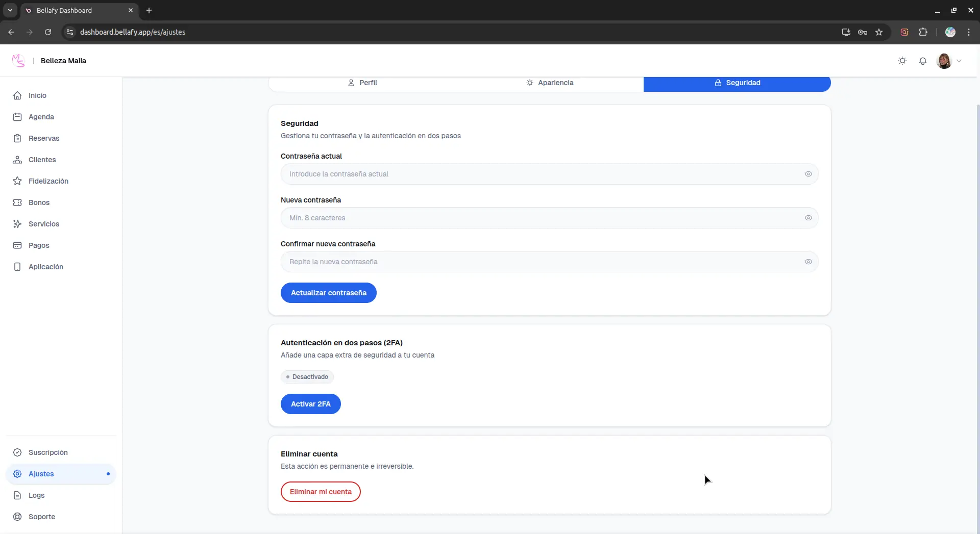Open the browser tab search chevron

[10, 10]
